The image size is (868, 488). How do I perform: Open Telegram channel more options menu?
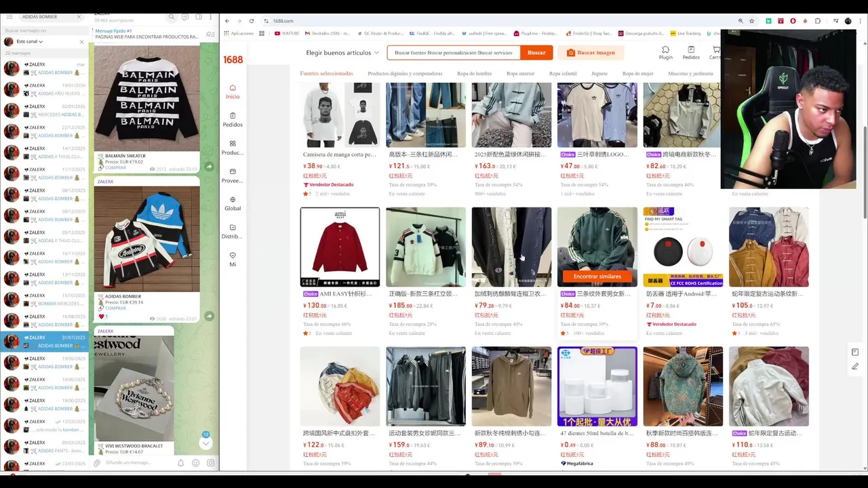tap(211, 17)
